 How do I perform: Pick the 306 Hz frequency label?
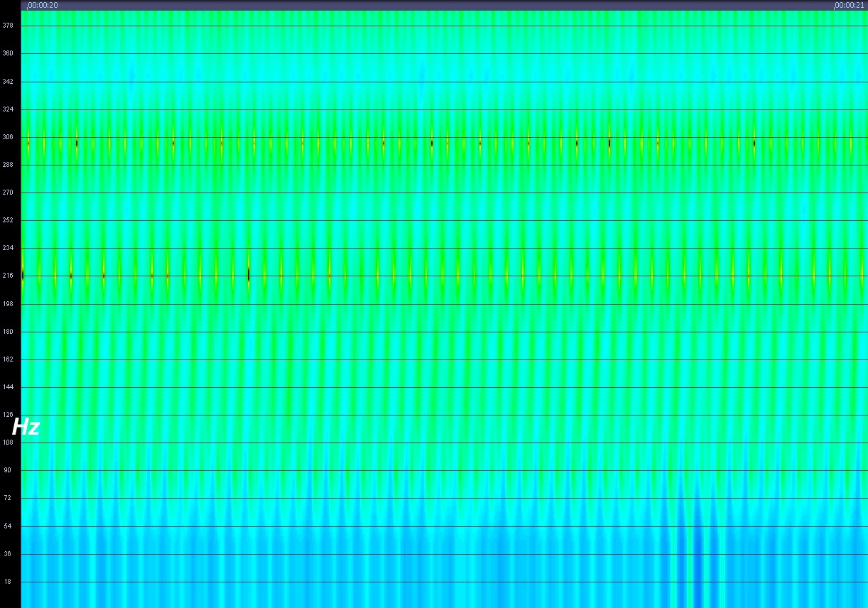(x=9, y=137)
